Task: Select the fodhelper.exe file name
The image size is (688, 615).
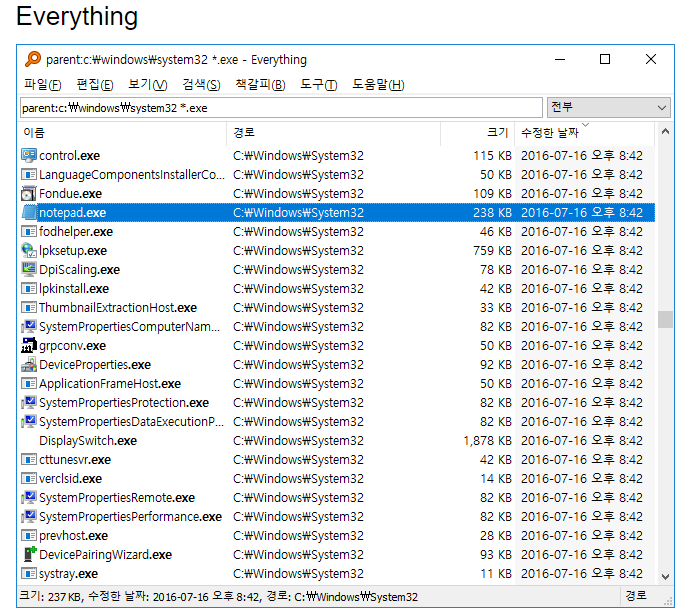Action: (76, 232)
